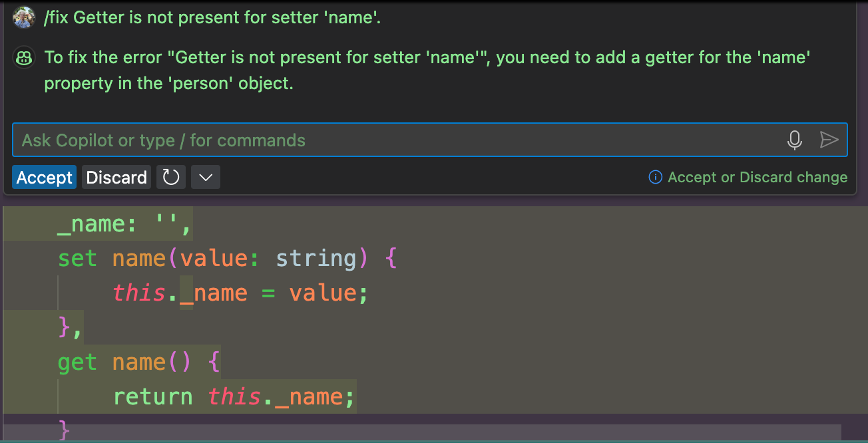
Task: Click the 'return' keyword in the getter
Action: 152,396
